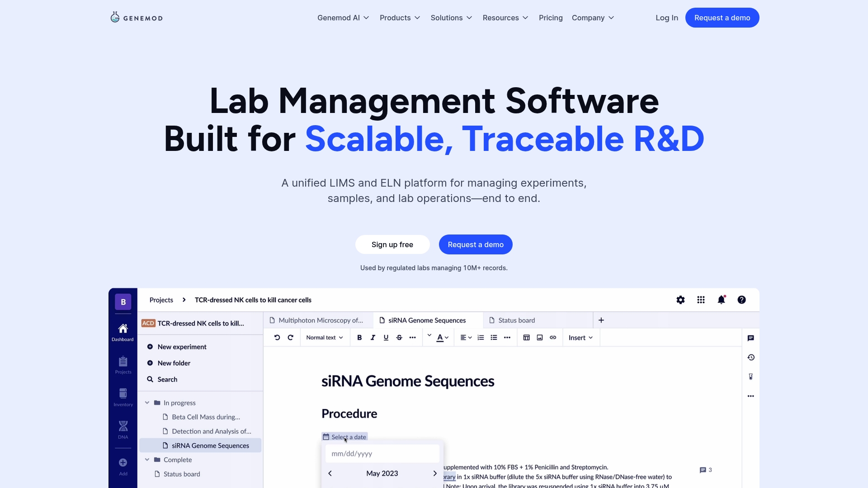Image resolution: width=868 pixels, height=488 pixels.
Task: Open the Pricing menu item
Action: [550, 18]
